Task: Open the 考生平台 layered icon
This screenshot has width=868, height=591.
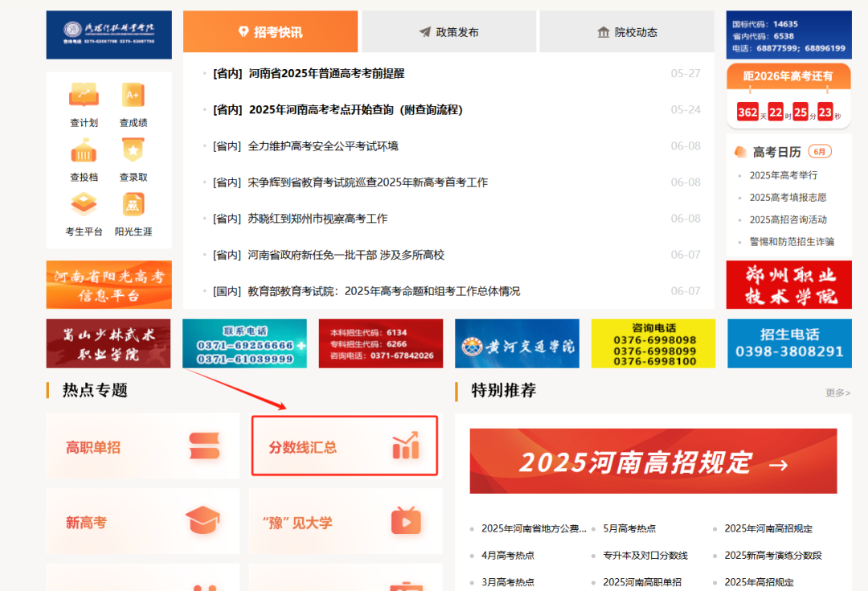Action: pyautogui.click(x=84, y=203)
